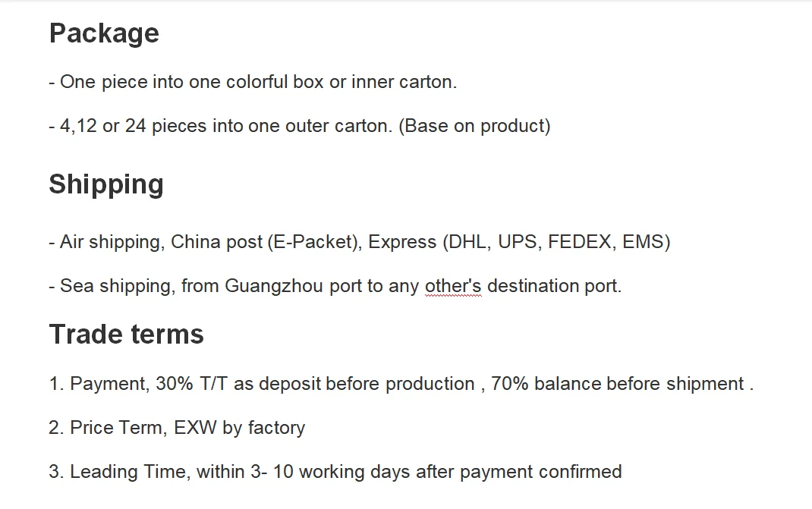Select the Shipping heading
This screenshot has height=509, width=812.
[106, 184]
